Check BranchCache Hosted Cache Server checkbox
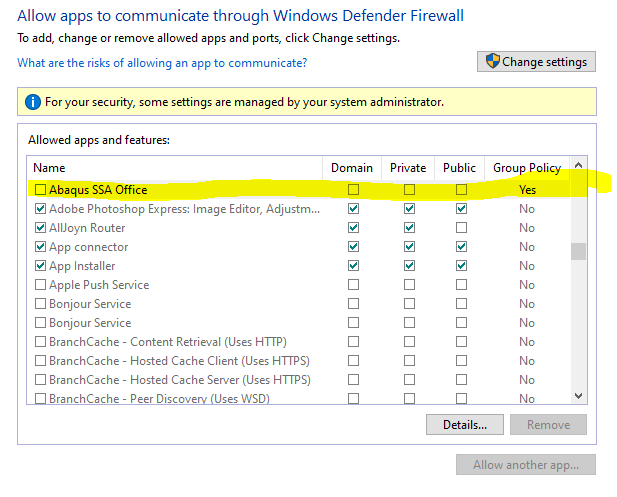 pyautogui.click(x=40, y=379)
